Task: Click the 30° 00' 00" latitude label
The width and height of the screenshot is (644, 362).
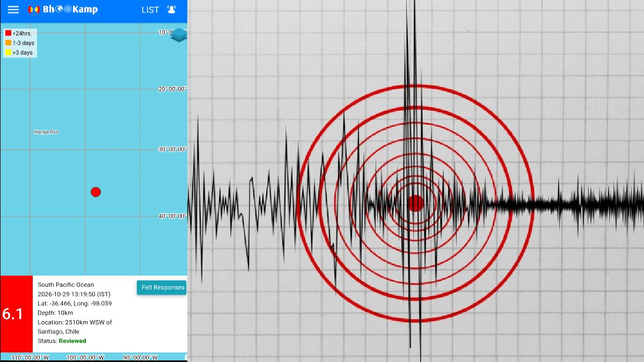Action: [172, 149]
